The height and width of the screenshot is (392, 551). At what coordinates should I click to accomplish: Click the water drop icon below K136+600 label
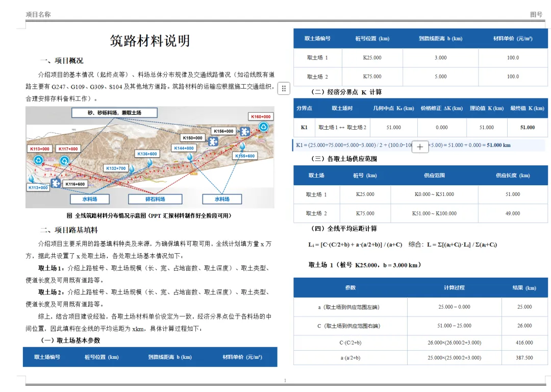[150, 162]
